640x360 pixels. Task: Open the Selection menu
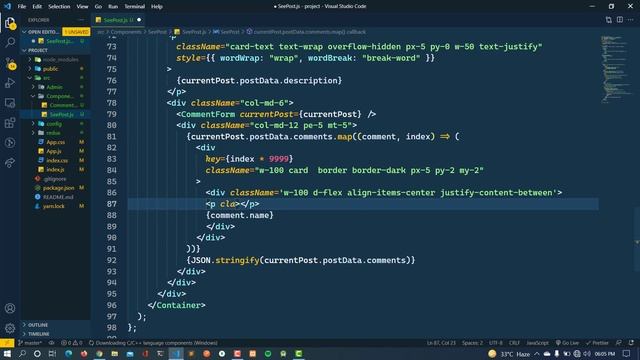click(59, 7)
